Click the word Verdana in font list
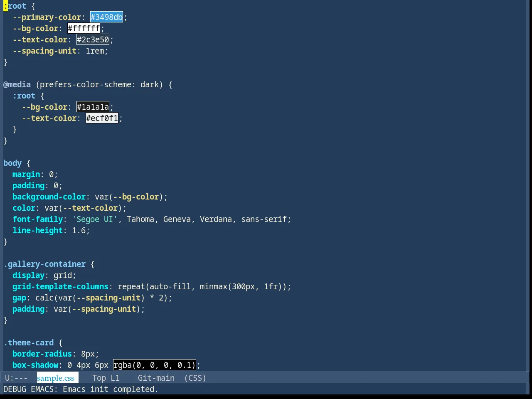The image size is (532, 399). [216, 219]
